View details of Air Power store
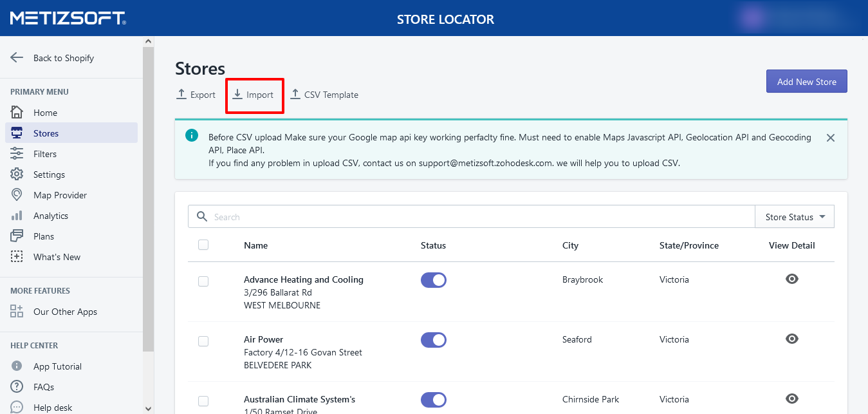 click(x=792, y=339)
